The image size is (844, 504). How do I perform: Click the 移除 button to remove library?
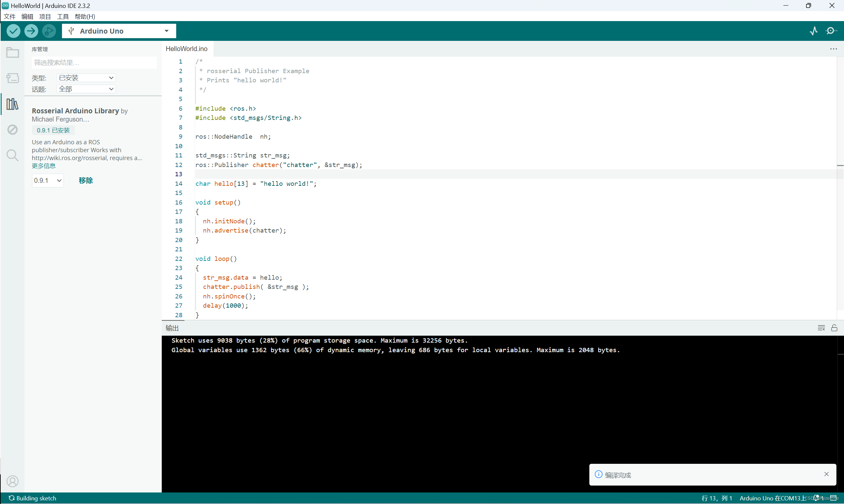(x=86, y=180)
